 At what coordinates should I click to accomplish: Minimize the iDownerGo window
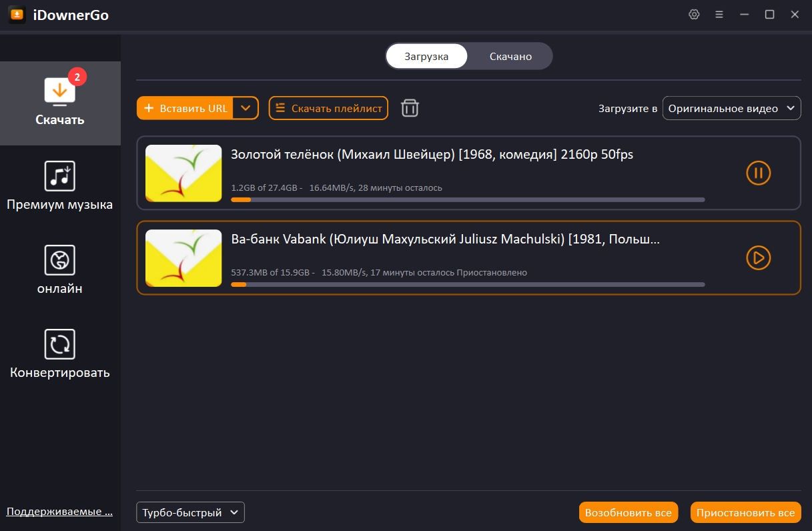pos(745,15)
